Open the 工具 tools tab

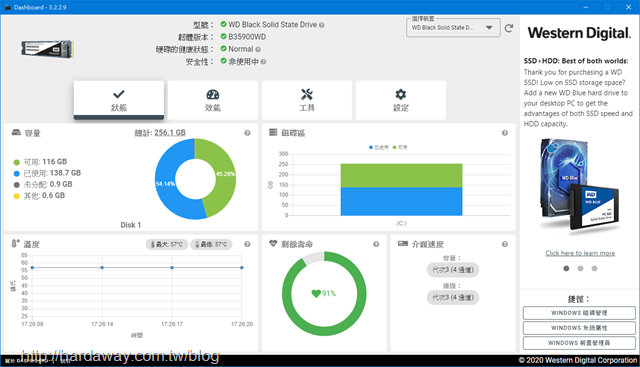(x=307, y=100)
